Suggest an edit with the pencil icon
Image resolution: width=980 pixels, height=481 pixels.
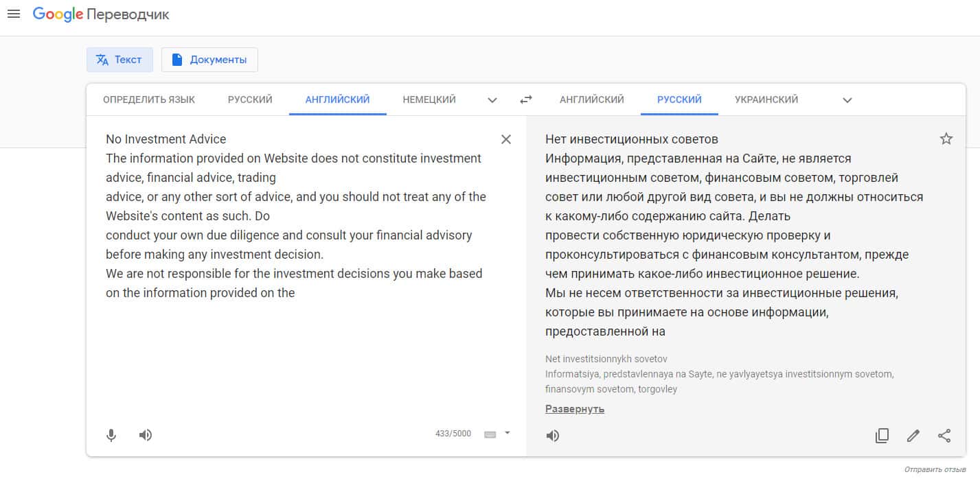click(913, 436)
